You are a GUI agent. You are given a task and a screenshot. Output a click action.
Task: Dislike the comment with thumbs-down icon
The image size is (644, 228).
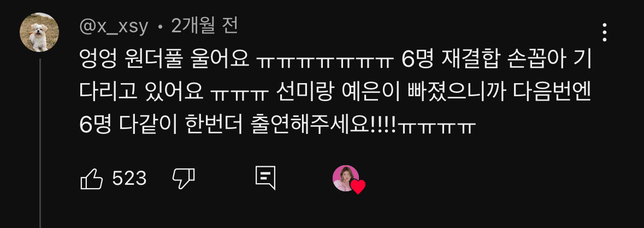183,179
